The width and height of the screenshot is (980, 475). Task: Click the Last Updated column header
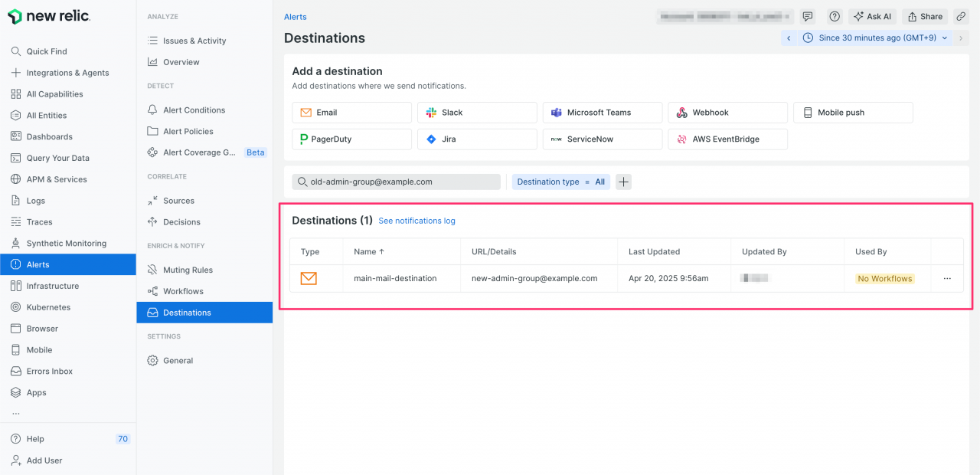point(654,251)
